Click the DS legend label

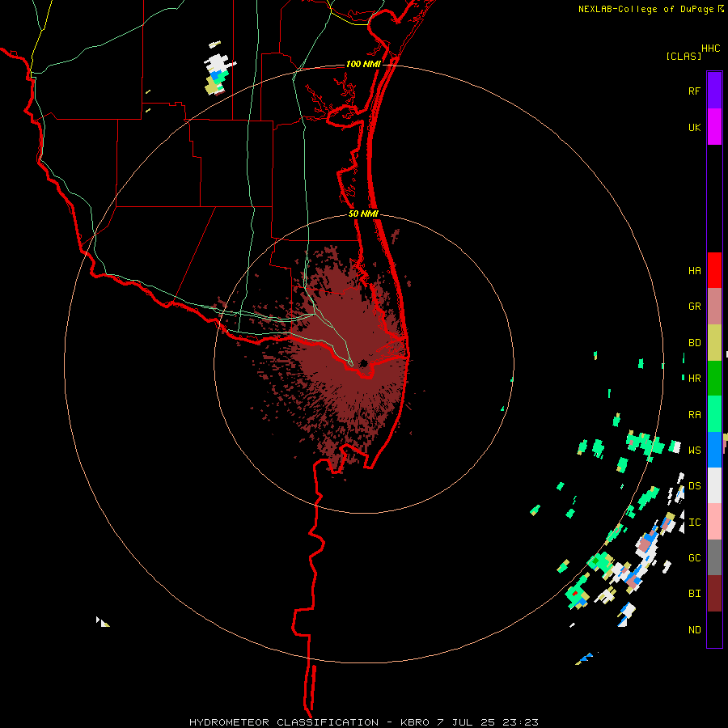(694, 485)
